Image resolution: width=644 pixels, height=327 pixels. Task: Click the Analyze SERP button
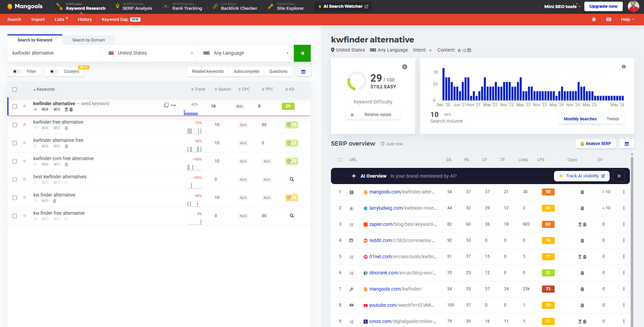595,144
